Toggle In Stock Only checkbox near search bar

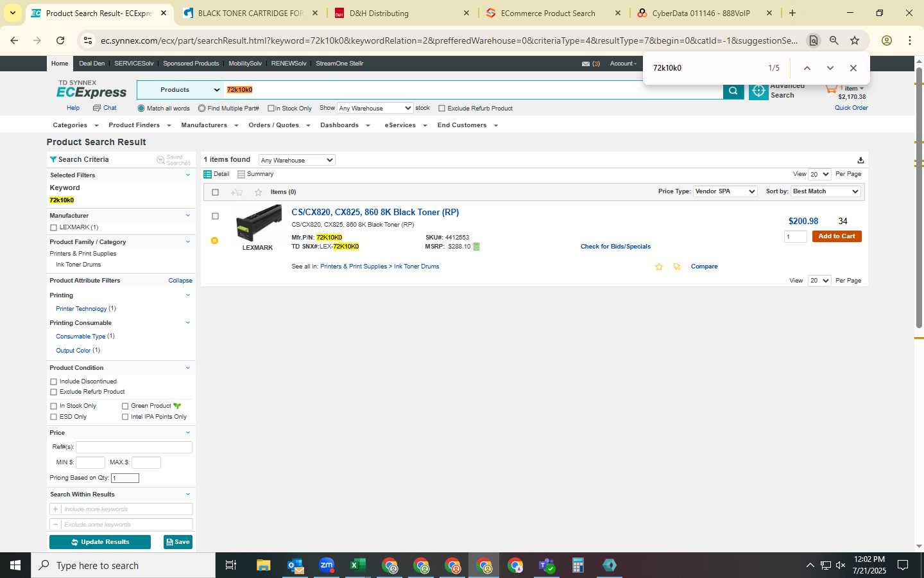pos(271,109)
